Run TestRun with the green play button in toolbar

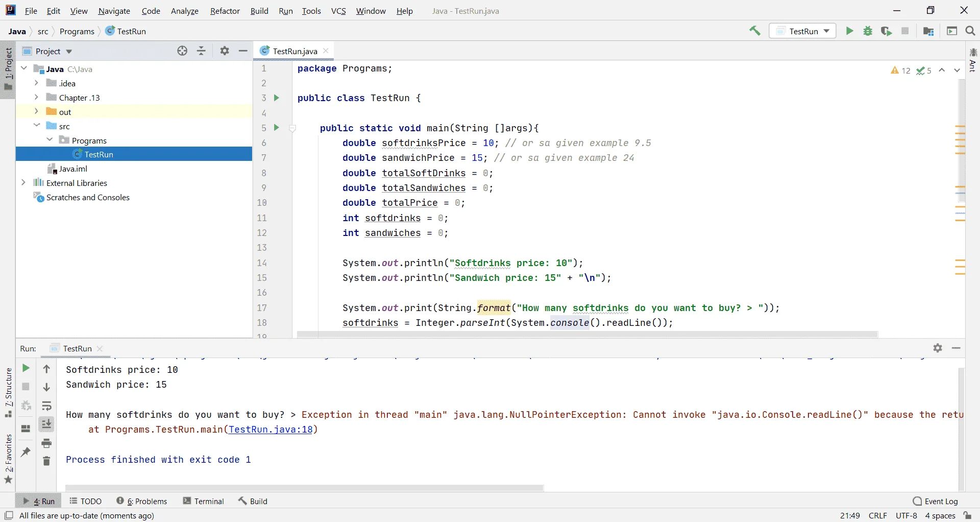point(849,31)
